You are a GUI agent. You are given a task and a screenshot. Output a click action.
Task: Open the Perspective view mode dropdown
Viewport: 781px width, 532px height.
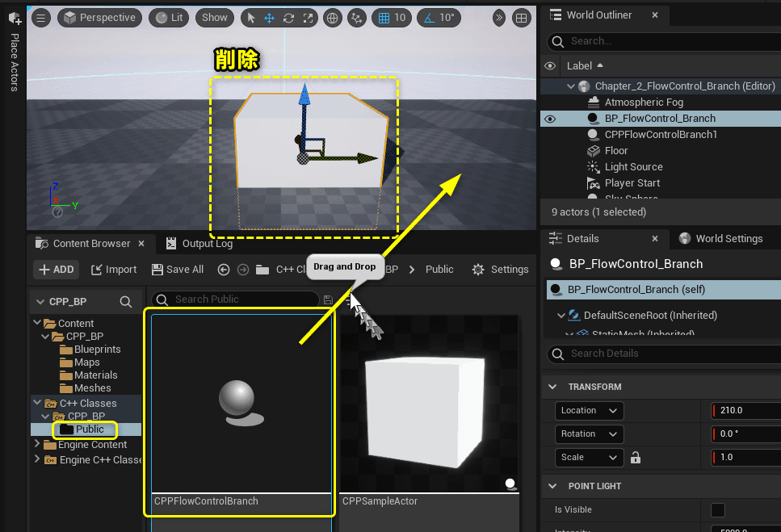coord(99,18)
